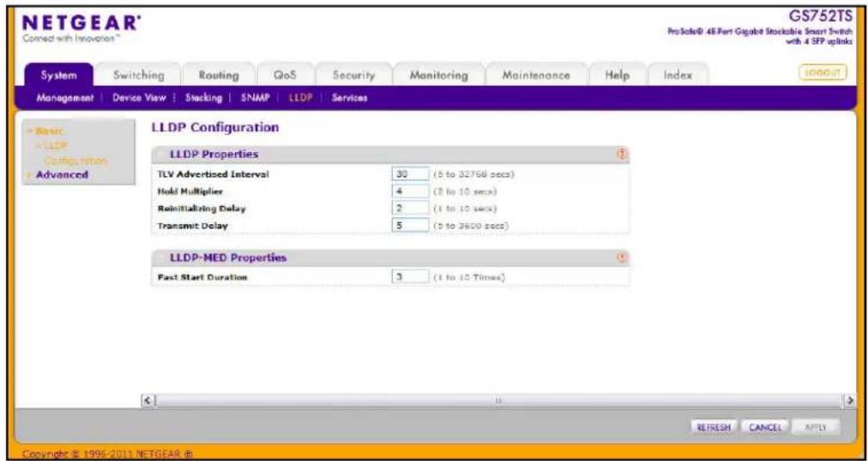Image resolution: width=868 pixels, height=461 pixels.
Task: Switch to the Routing tab
Action: pos(219,75)
